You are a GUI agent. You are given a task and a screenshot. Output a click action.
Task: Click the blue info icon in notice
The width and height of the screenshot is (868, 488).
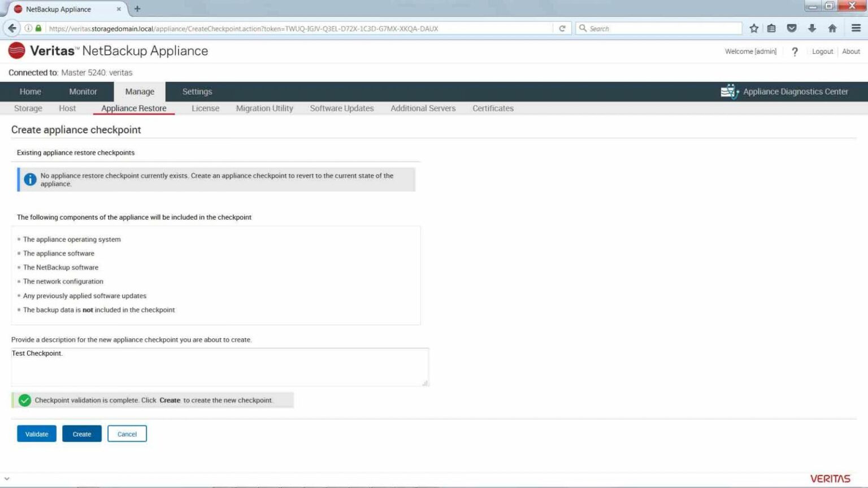click(x=30, y=180)
